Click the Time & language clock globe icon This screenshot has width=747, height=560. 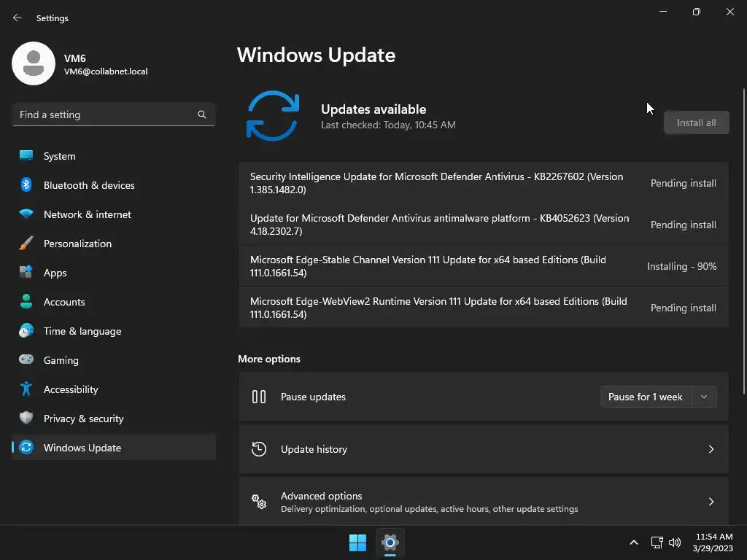(26, 330)
